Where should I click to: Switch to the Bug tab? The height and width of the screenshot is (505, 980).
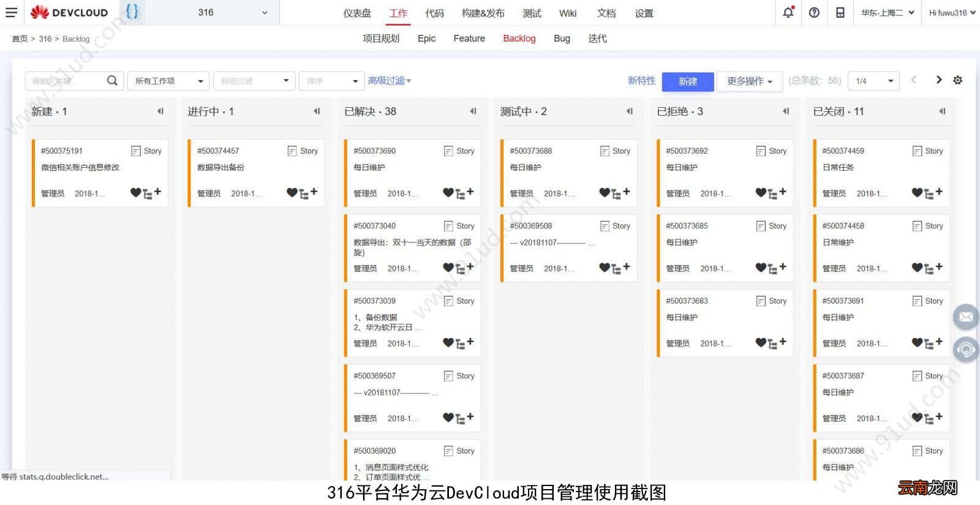coord(562,39)
